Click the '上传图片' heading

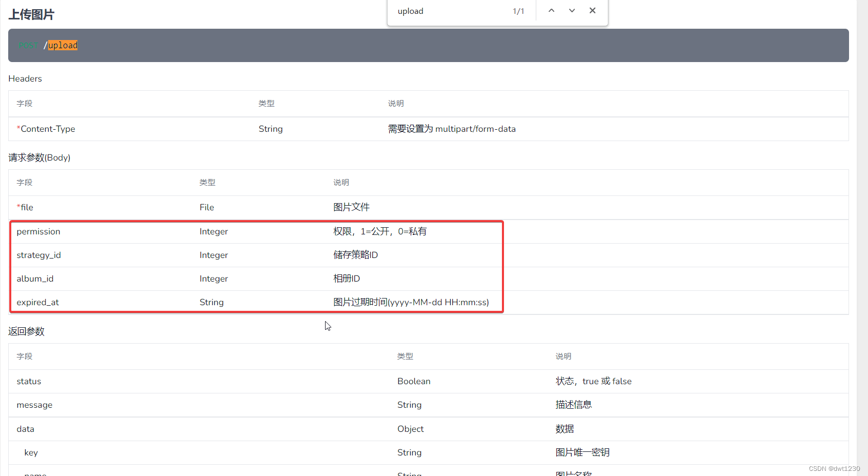[x=31, y=14]
